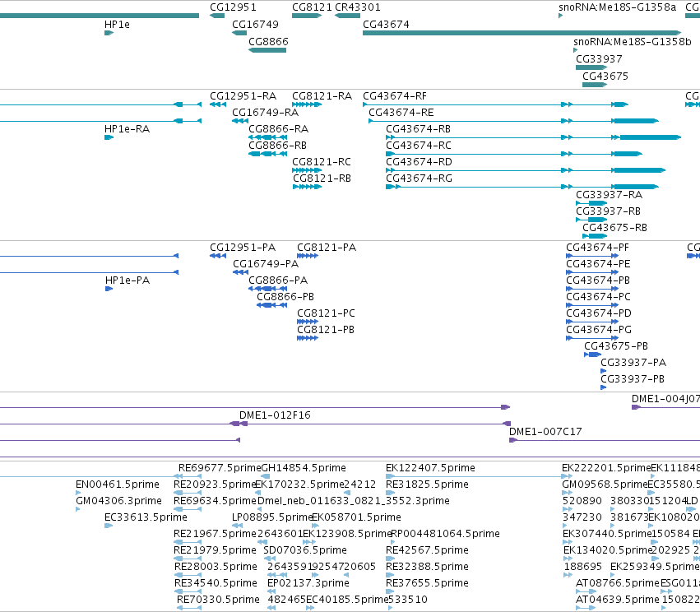Select protein CG33937-PB
The width and height of the screenshot is (700, 612).
point(604,387)
